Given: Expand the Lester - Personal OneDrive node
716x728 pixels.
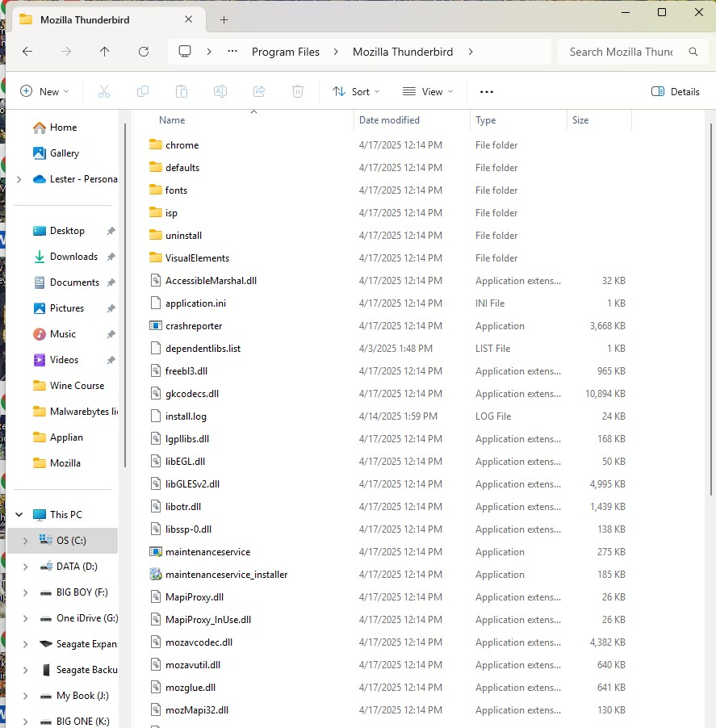Looking at the screenshot, I should pyautogui.click(x=19, y=179).
